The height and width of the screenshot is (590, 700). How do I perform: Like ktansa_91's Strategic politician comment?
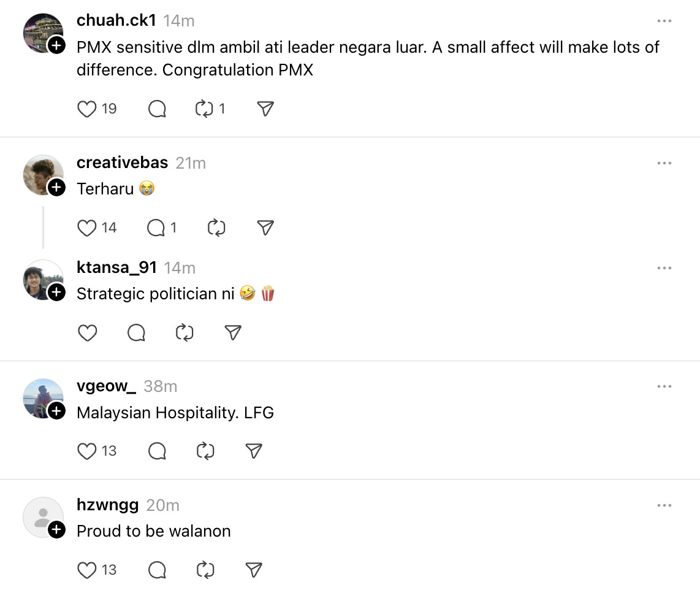[87, 333]
